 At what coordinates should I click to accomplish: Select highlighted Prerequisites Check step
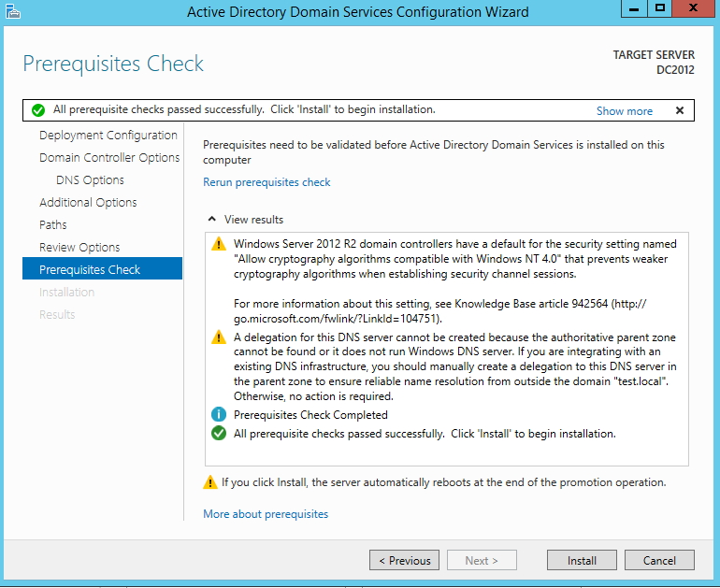[102, 268]
